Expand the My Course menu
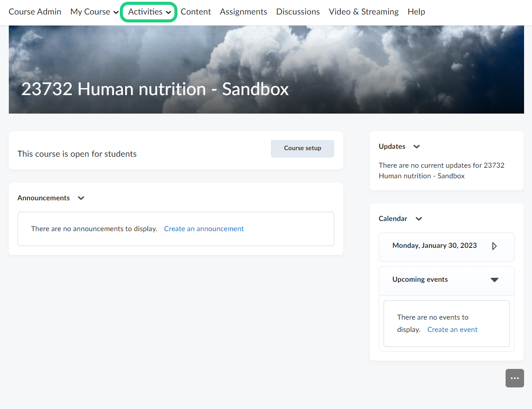Image resolution: width=532 pixels, height=409 pixels. coord(94,12)
